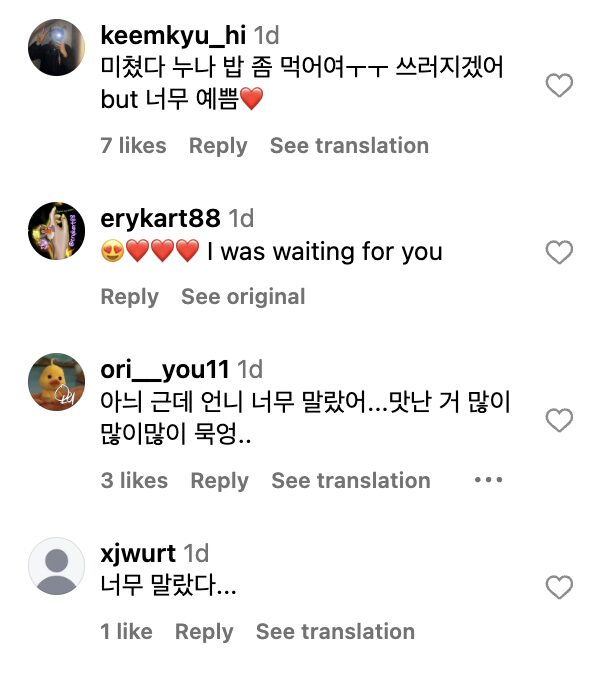See translation of xjwurt's comment
Screen dimensions: 600x676
click(335, 632)
